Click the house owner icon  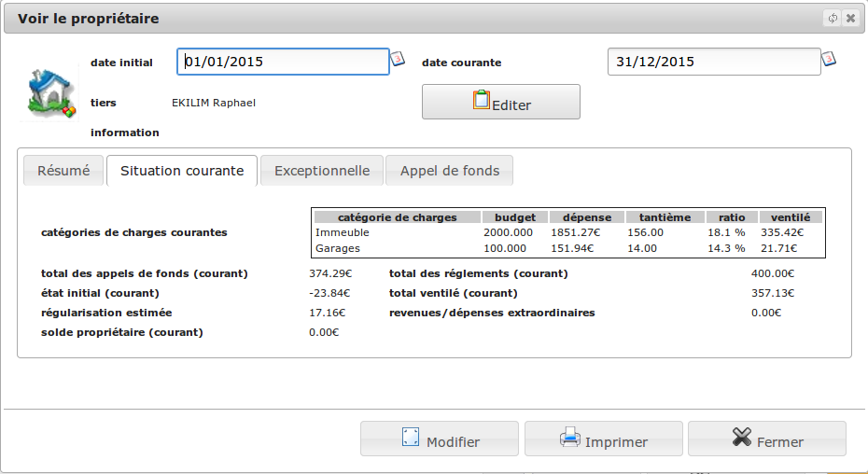[50, 94]
